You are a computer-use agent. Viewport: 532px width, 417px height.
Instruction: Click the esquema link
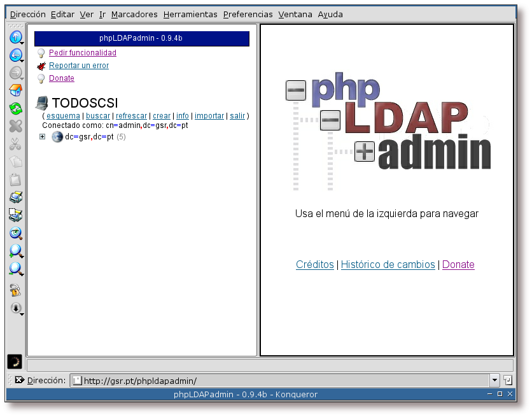(63, 116)
